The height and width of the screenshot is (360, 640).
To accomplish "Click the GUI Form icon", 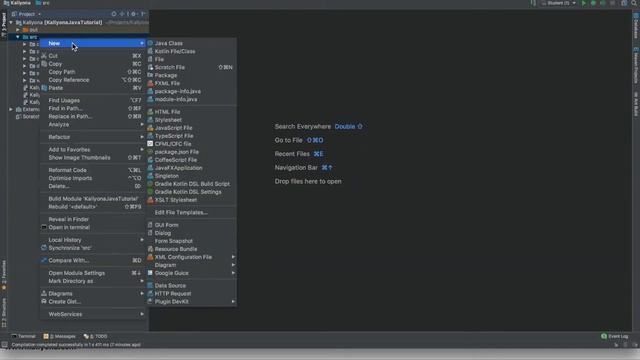I will 150,225.
